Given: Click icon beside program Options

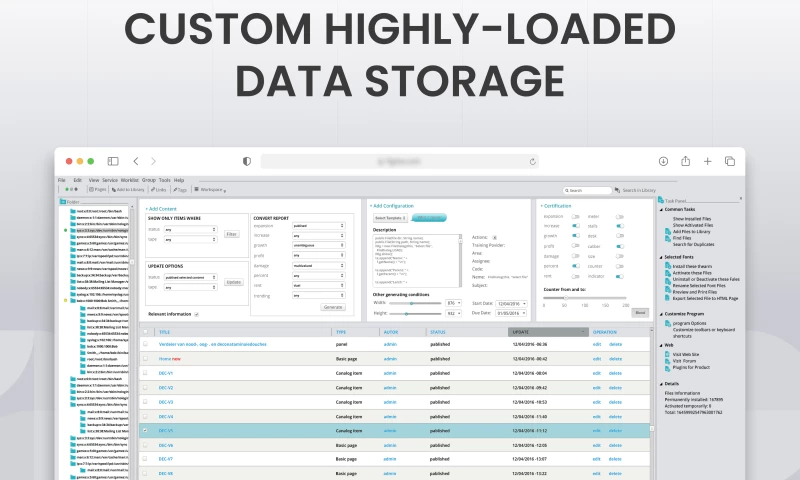Looking at the screenshot, I should click(668, 323).
